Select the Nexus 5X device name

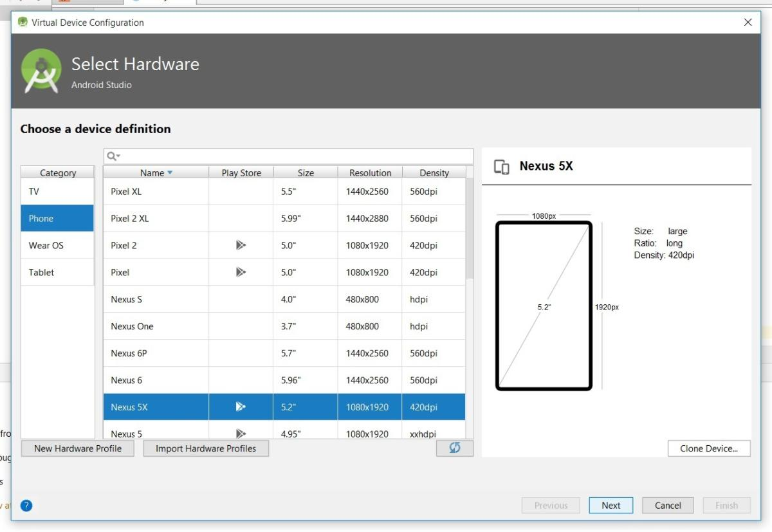(x=129, y=407)
